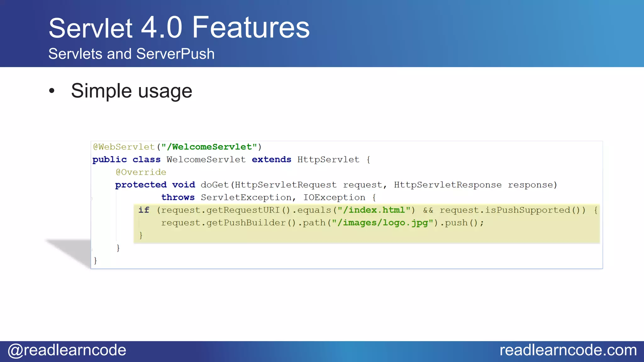Viewport: 644px width, 362px height.
Task: Click the HttpServletResponse parameter type
Action: [x=447, y=185]
